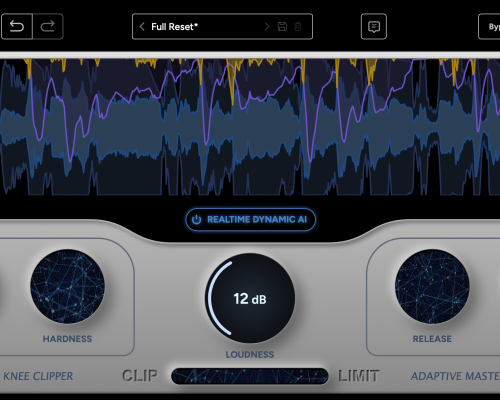Undo the last change
The width and height of the screenshot is (500, 400).
pyautogui.click(x=17, y=26)
